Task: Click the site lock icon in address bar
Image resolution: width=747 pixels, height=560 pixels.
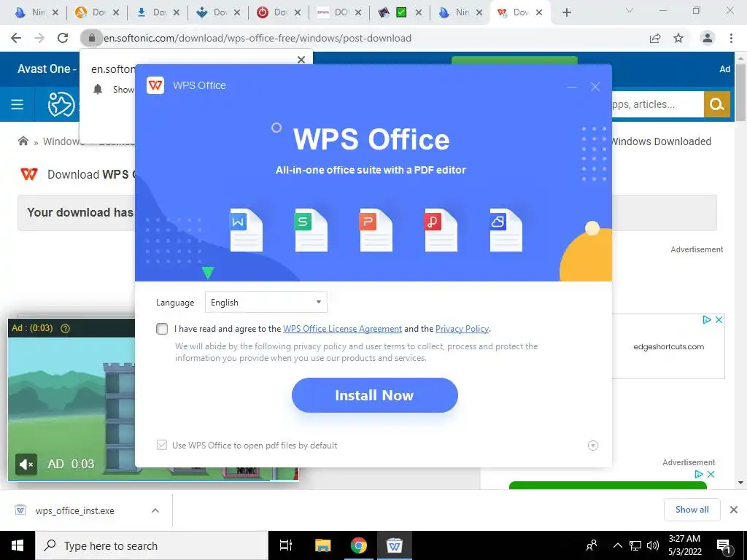Action: pyautogui.click(x=91, y=38)
